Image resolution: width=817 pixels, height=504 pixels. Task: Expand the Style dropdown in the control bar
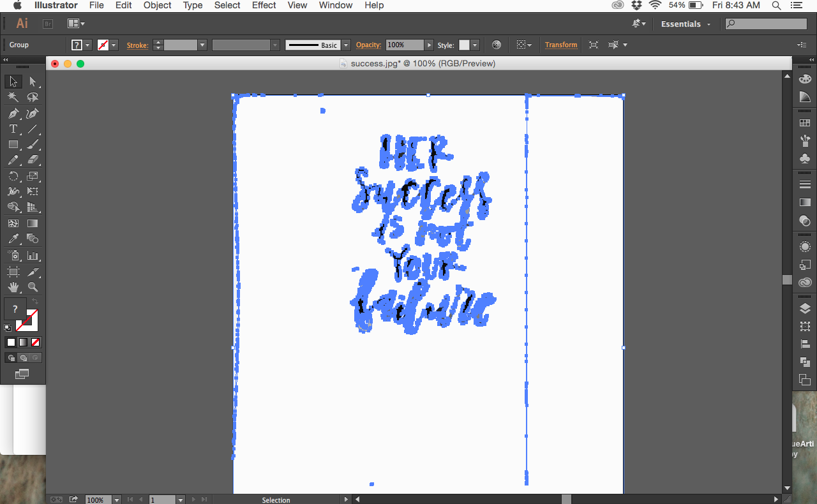tap(476, 45)
